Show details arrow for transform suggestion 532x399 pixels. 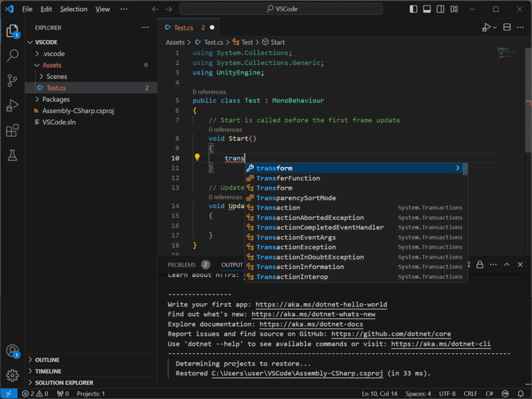(x=457, y=168)
